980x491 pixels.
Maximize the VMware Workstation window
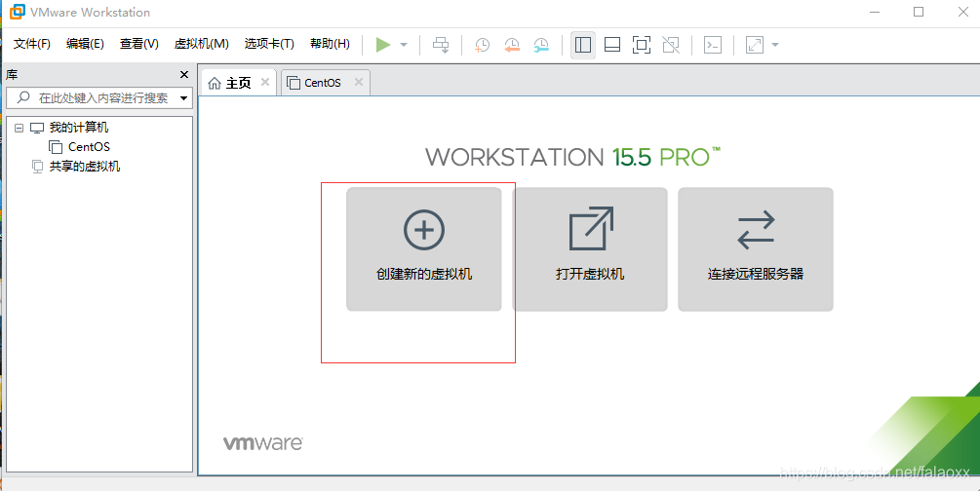(919, 12)
